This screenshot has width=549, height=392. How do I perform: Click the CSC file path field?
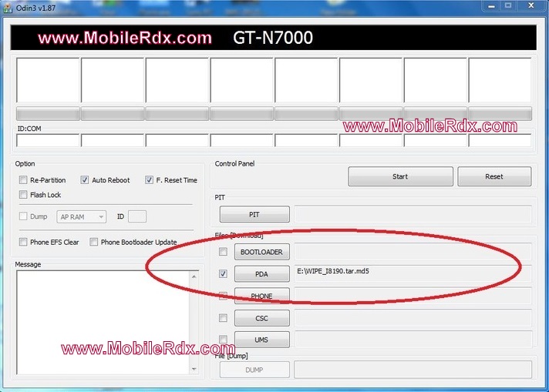[x=413, y=318]
